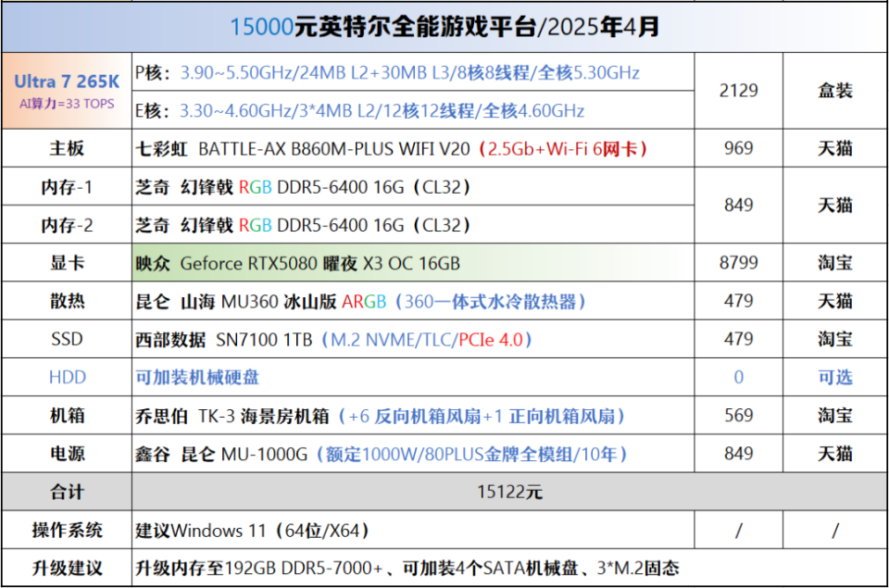Click the 映众 Geforce RTX5080 graphics card entry
Viewport: 889px width, 588px height.
click(x=297, y=264)
